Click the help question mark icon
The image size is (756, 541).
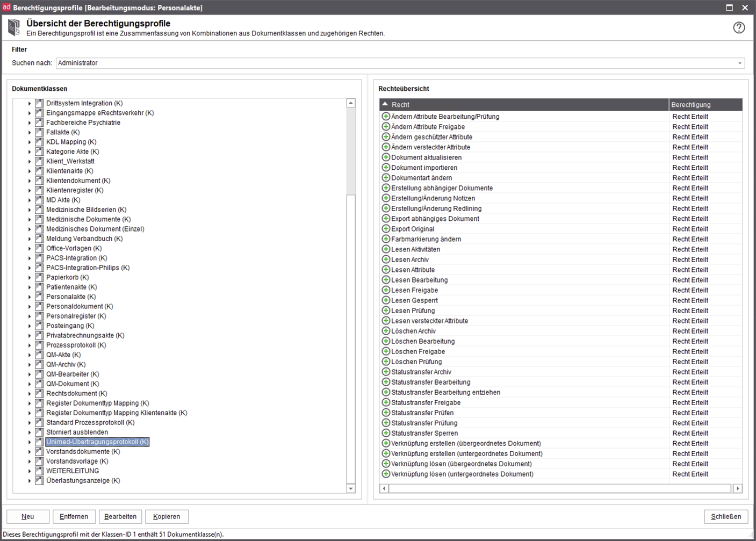pyautogui.click(x=739, y=27)
